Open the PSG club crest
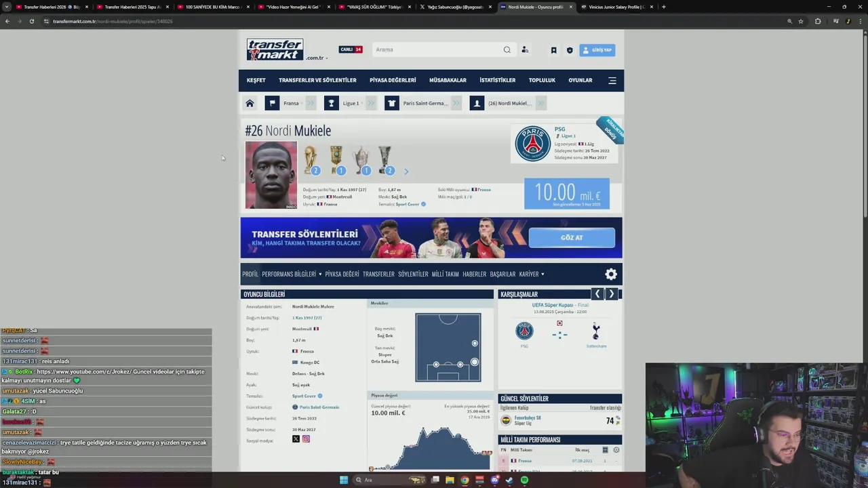The width and height of the screenshot is (868, 488). (x=532, y=144)
